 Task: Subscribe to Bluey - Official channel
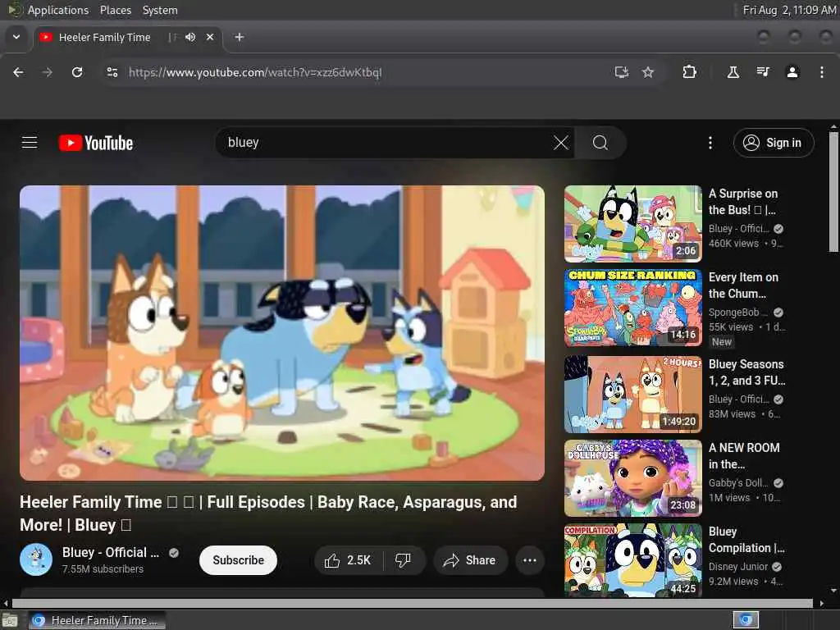coord(239,560)
